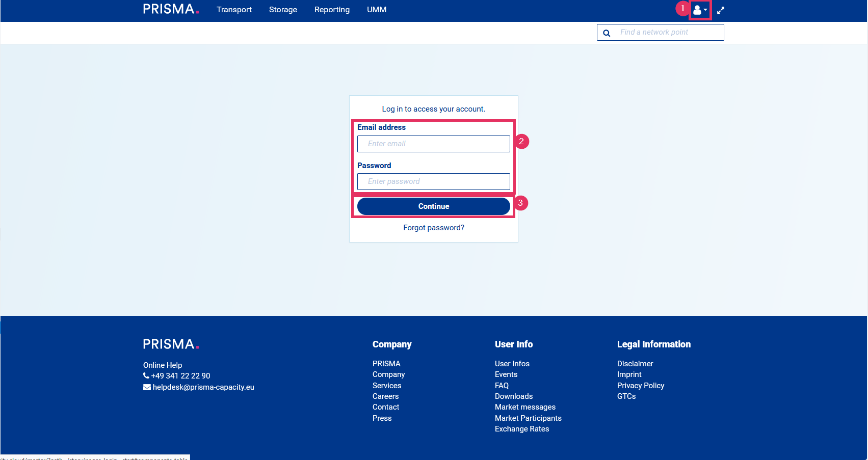
Task: Click the PRISMA logo in footer
Action: click(x=171, y=344)
